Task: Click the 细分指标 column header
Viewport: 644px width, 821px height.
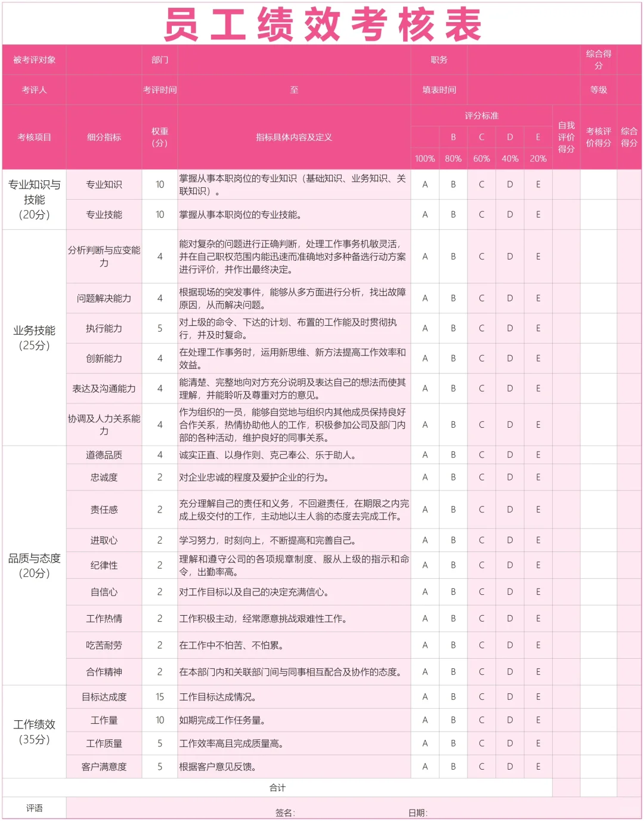Action: (x=104, y=137)
